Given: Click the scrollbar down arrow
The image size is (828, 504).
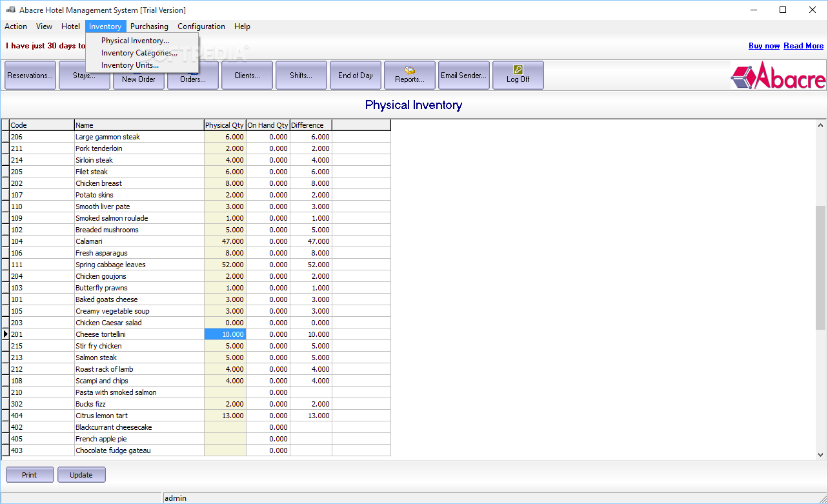Looking at the screenshot, I should tap(821, 454).
